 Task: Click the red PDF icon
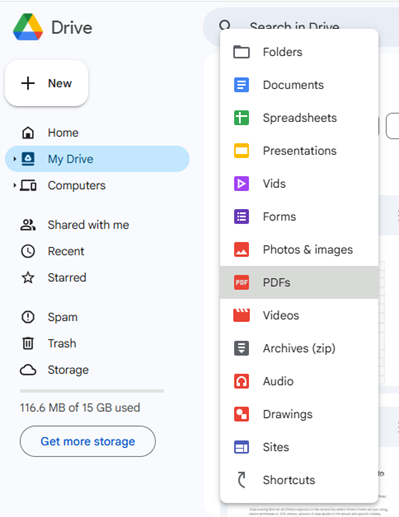pos(241,283)
